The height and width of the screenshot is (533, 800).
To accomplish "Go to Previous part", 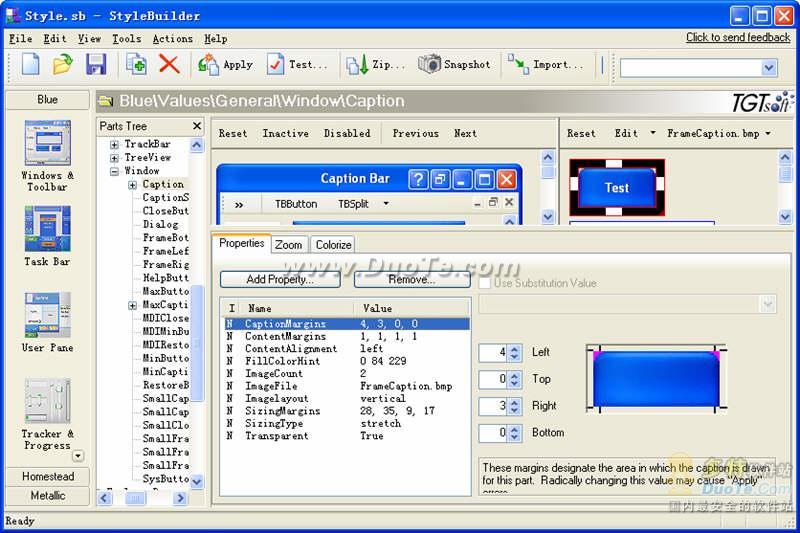I will point(415,133).
